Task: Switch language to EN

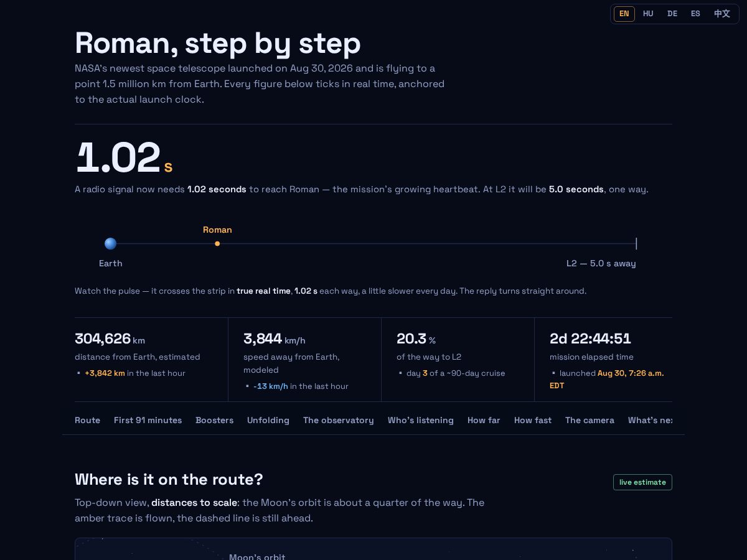Action: [624, 14]
